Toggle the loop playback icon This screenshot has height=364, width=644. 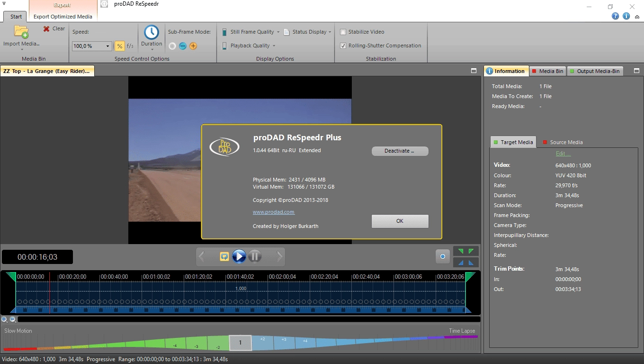click(x=224, y=256)
